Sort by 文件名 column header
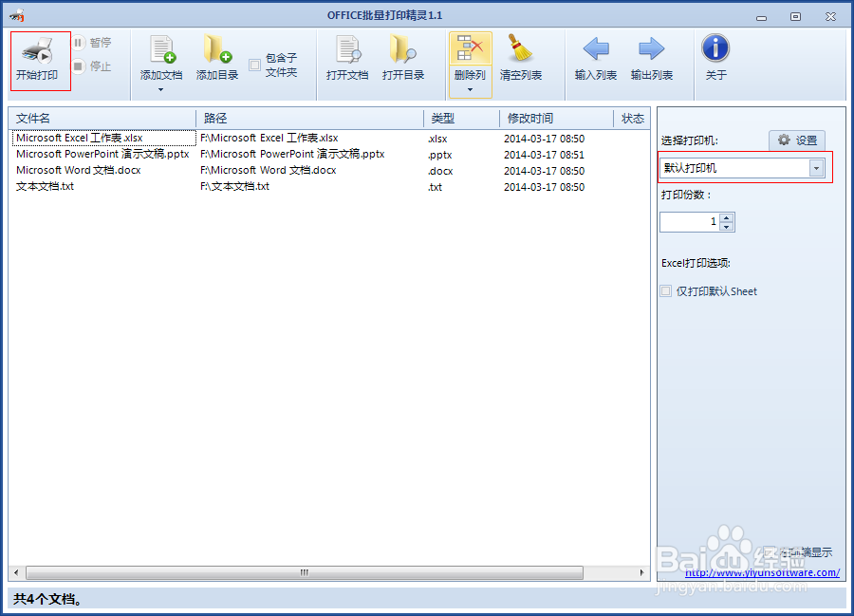Viewport: 854px width, 616px height. [x=102, y=119]
